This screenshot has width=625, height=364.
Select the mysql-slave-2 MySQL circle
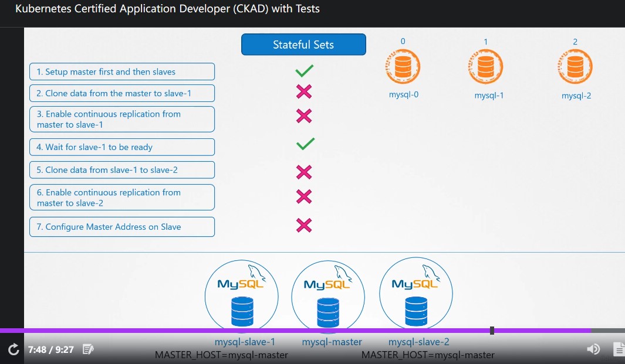[x=416, y=294]
